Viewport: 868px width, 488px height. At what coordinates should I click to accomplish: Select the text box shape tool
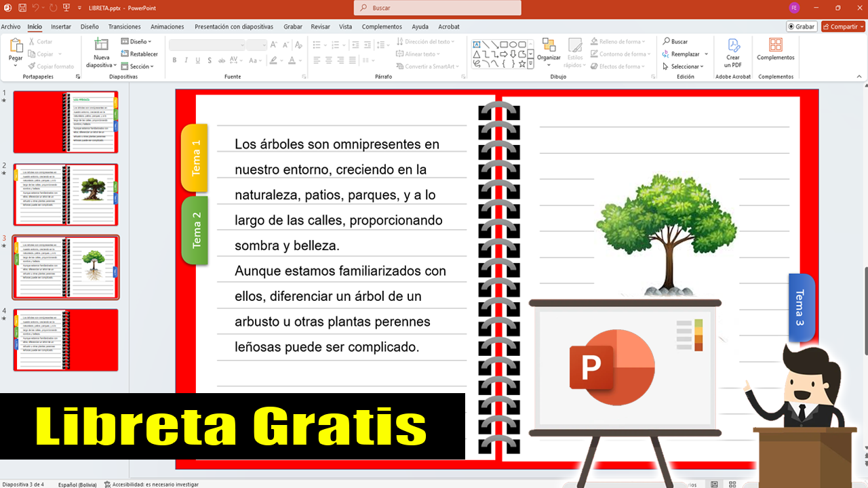477,45
